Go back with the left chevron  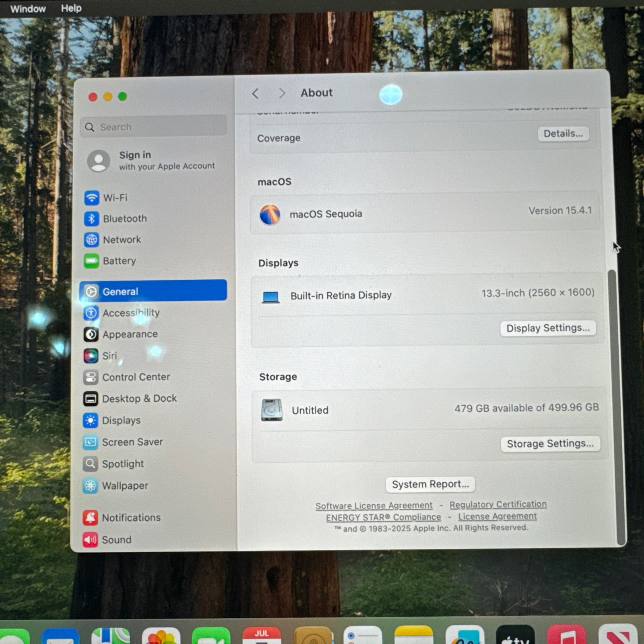point(256,94)
